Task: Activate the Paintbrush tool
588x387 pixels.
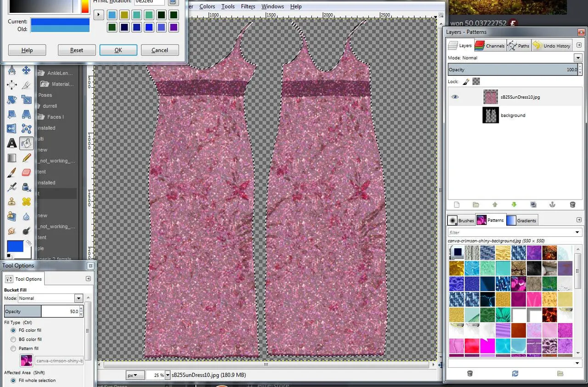Action: tap(12, 173)
